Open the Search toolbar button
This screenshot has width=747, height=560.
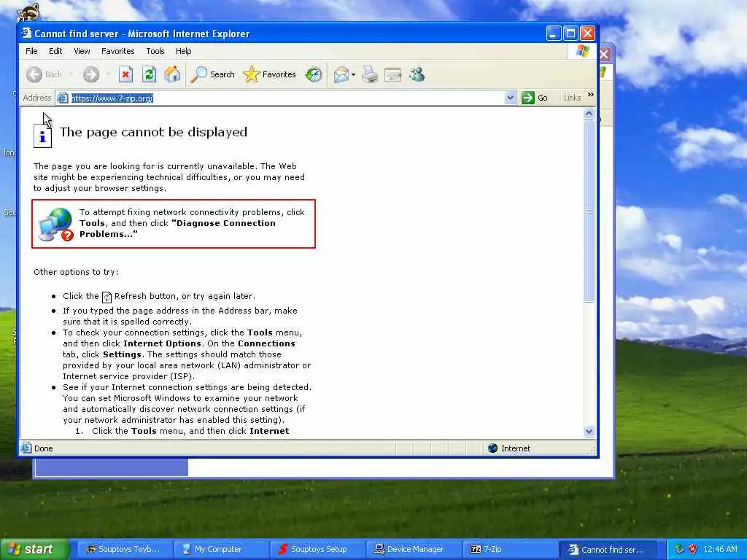[x=212, y=74]
